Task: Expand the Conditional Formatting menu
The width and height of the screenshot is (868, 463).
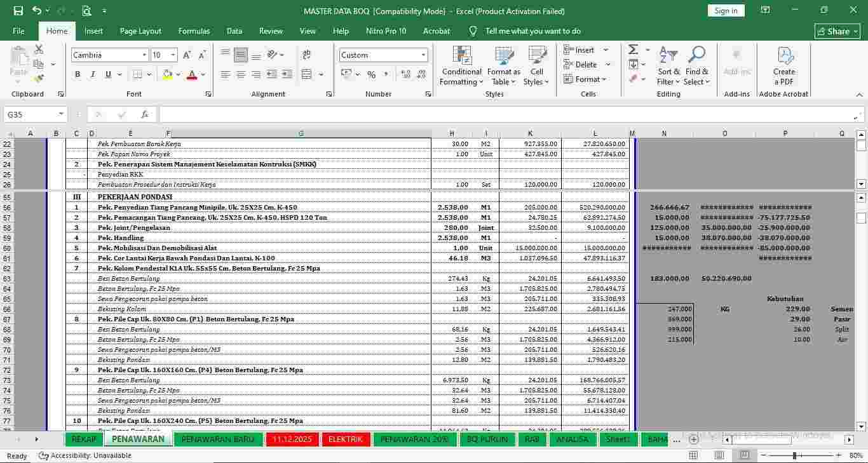Action: (x=462, y=66)
